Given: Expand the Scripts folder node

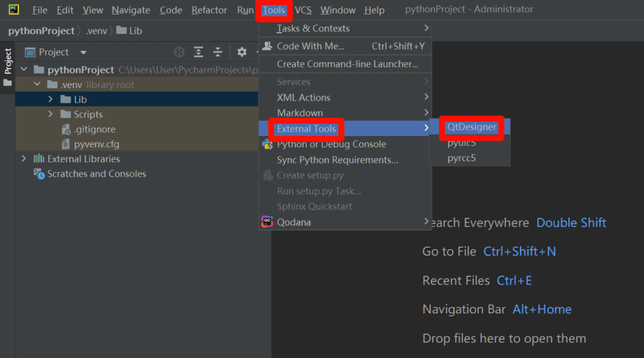Looking at the screenshot, I should (x=50, y=114).
